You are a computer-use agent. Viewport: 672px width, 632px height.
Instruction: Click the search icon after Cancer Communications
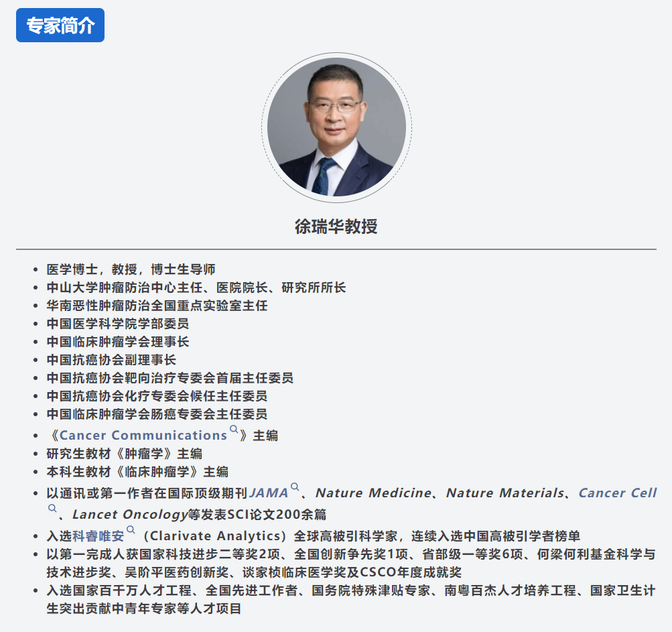point(234,430)
